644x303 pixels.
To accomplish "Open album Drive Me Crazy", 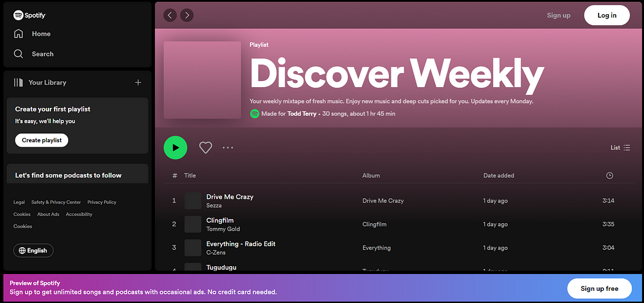I will [383, 201].
